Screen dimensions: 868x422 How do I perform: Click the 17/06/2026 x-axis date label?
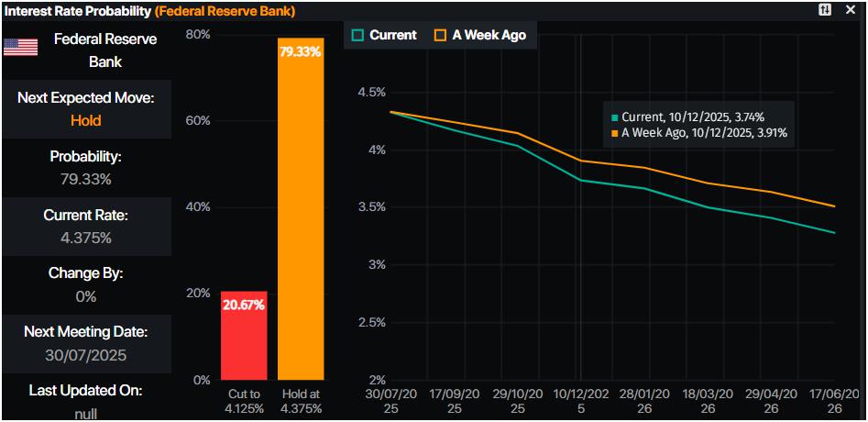[834, 400]
